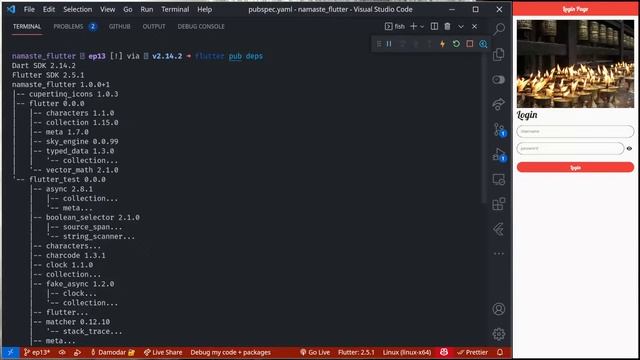Open notifications bell icon
Image resolution: width=640 pixels, height=360 pixels.
[500, 352]
